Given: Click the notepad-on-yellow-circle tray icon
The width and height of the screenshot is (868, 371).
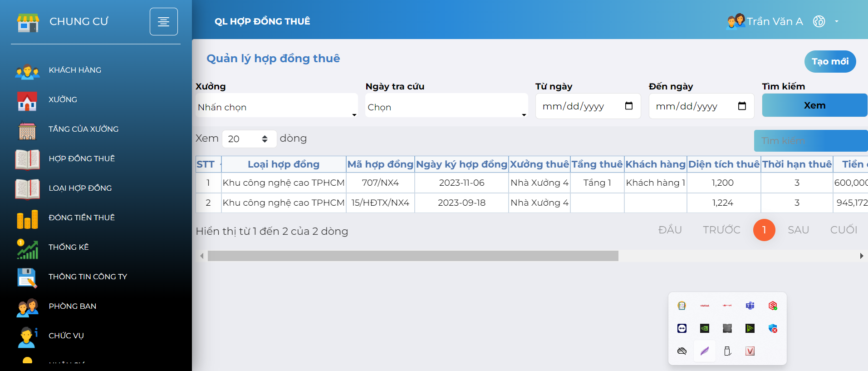Looking at the screenshot, I should pos(682,306).
